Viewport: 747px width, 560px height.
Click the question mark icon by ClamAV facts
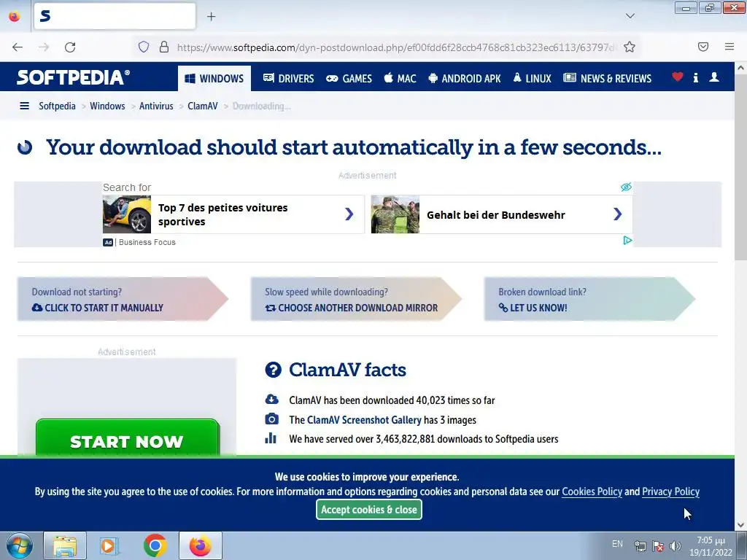[274, 370]
